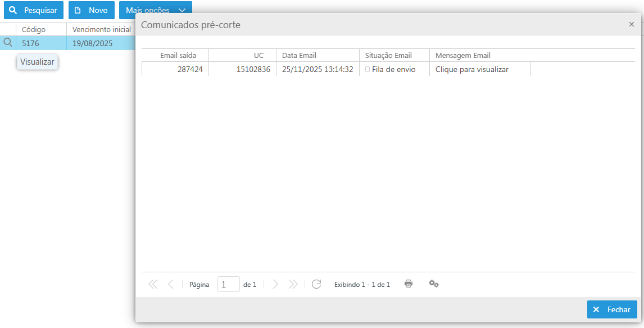Create a new record with Novo
The height and width of the screenshot is (328, 644).
[x=92, y=10]
